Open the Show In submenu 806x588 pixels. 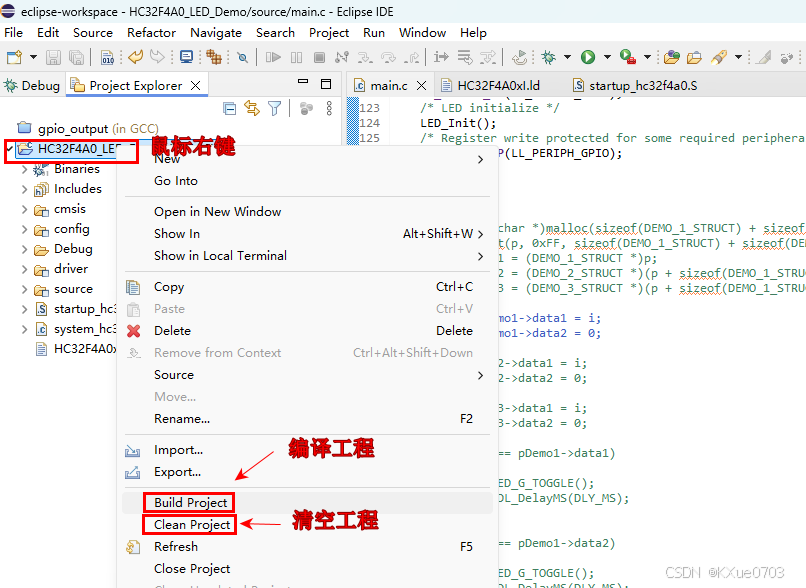pyautogui.click(x=307, y=233)
